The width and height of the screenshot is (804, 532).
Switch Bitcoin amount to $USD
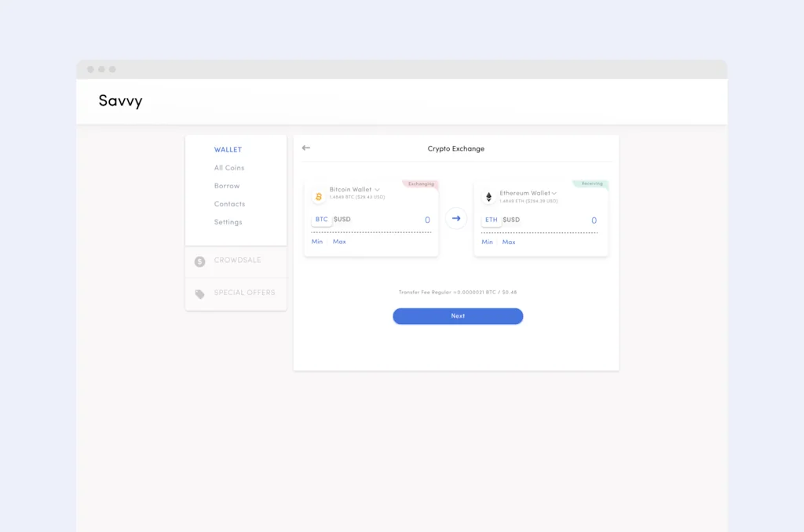pyautogui.click(x=342, y=220)
